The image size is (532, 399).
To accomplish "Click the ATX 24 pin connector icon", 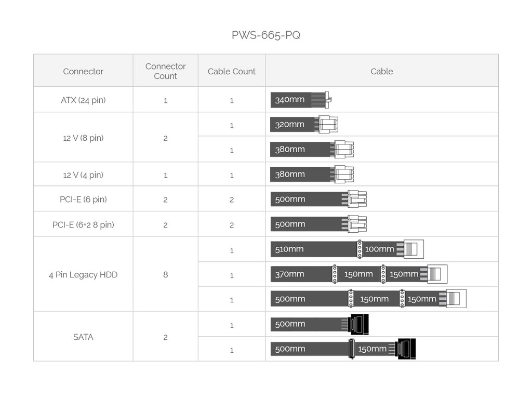I will click(x=327, y=99).
